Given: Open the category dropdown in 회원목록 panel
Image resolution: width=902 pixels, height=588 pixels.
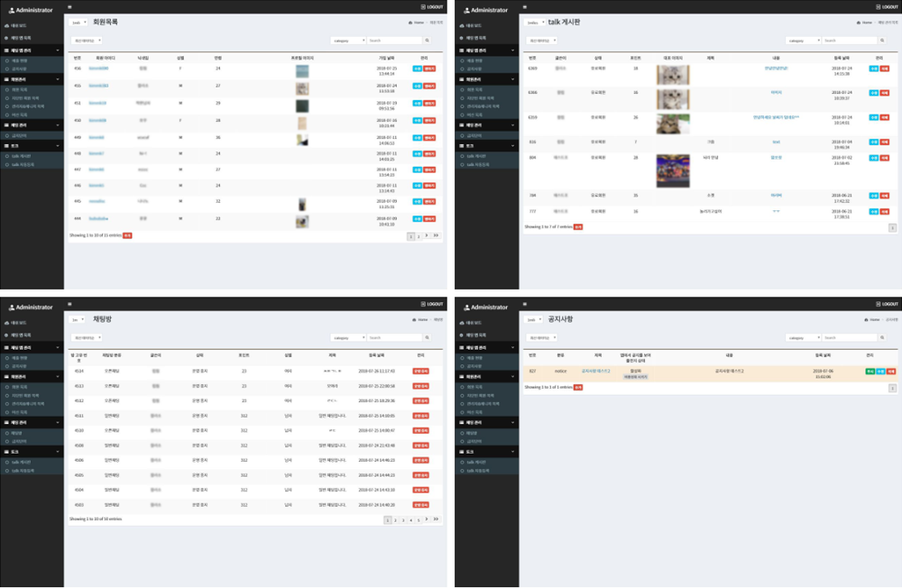Looking at the screenshot, I should click(348, 41).
